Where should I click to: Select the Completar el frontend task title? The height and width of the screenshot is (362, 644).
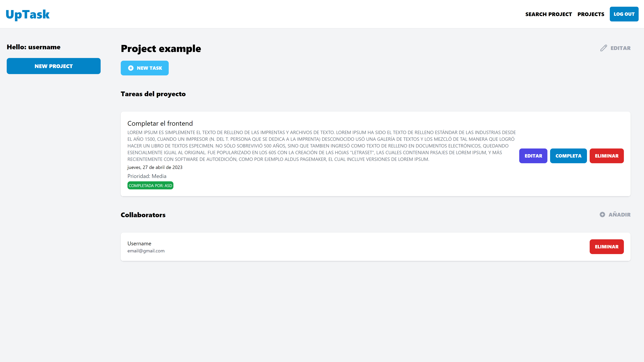tap(160, 123)
